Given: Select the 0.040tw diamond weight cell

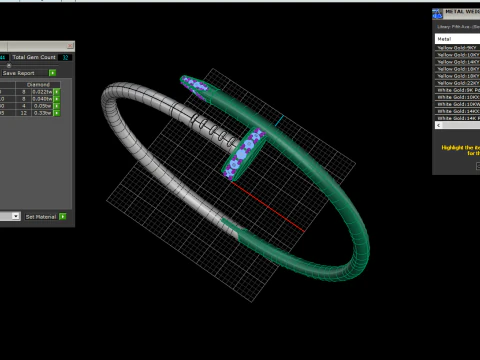Looking at the screenshot, I should [42, 99].
